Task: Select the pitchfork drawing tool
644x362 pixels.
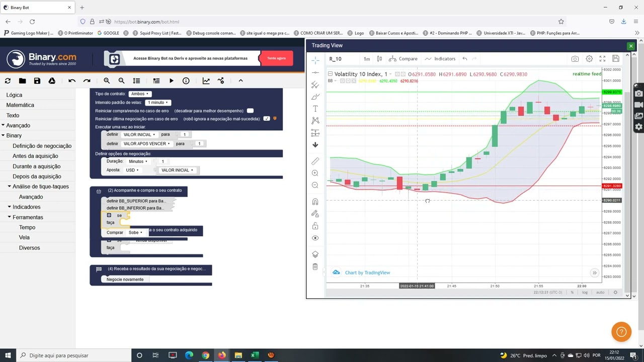Action: pyautogui.click(x=315, y=85)
